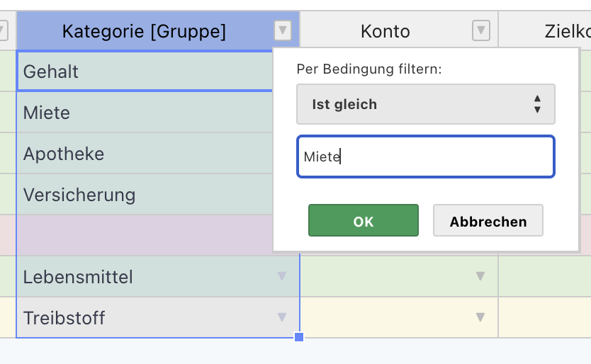591x364 pixels.
Task: Select the Apotheke cell
Action: tap(142, 154)
